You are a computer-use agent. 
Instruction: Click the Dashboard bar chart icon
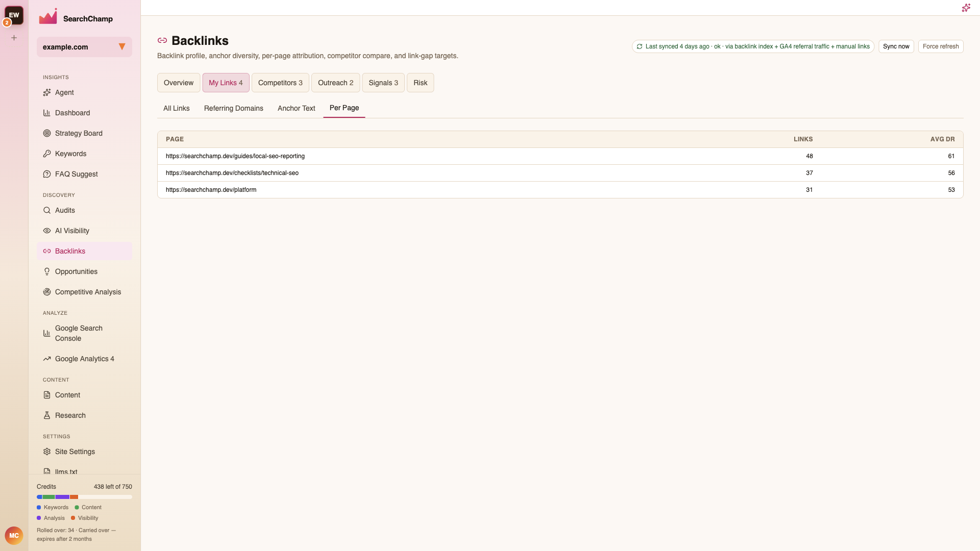(x=47, y=113)
